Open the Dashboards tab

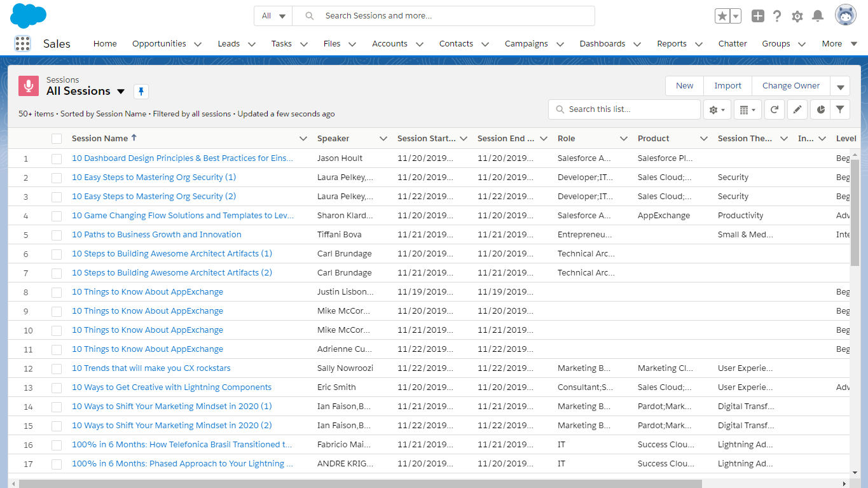pos(602,43)
